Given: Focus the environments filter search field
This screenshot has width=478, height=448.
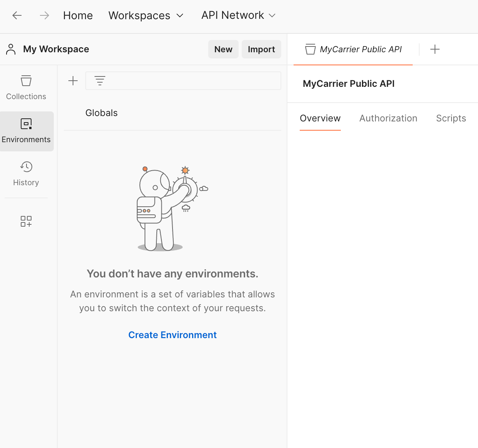Looking at the screenshot, I should point(183,81).
